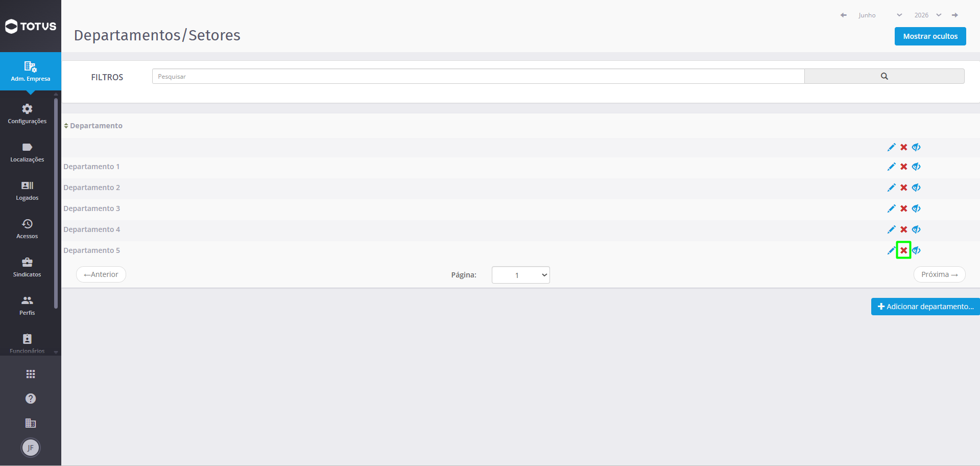Open the apps grid icon

click(31, 374)
